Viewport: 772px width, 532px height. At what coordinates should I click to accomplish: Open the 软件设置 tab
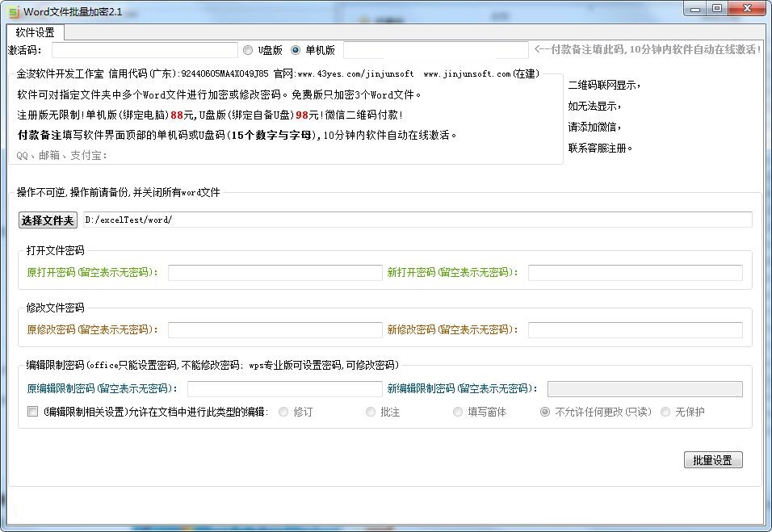pyautogui.click(x=35, y=32)
